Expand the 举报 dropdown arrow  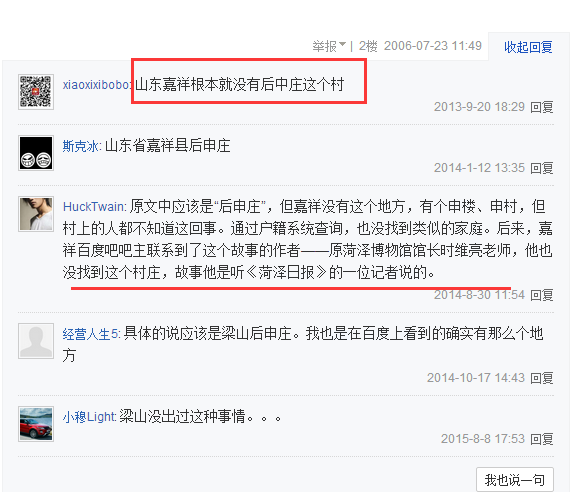pyautogui.click(x=342, y=45)
